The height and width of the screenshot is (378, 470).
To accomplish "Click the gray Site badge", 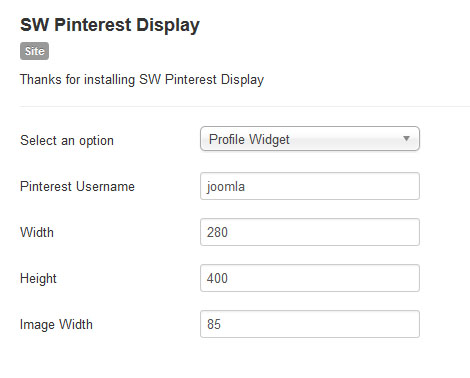I will click(34, 51).
